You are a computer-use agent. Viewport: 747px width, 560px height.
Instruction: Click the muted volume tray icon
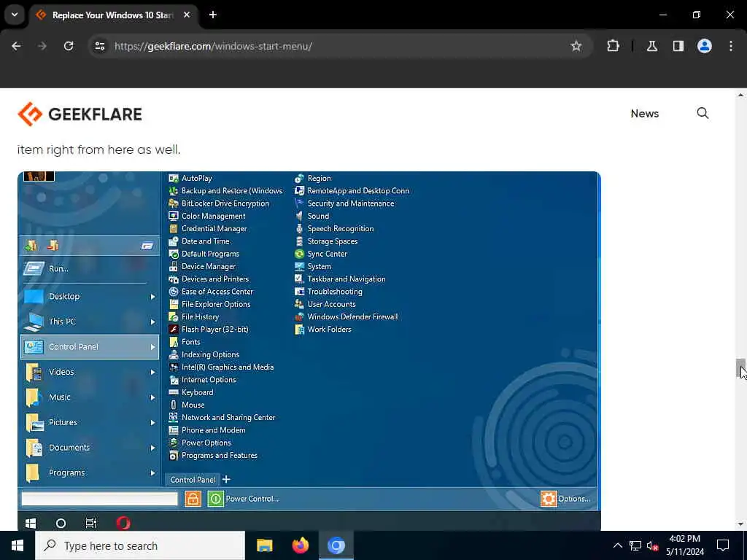tap(652, 545)
